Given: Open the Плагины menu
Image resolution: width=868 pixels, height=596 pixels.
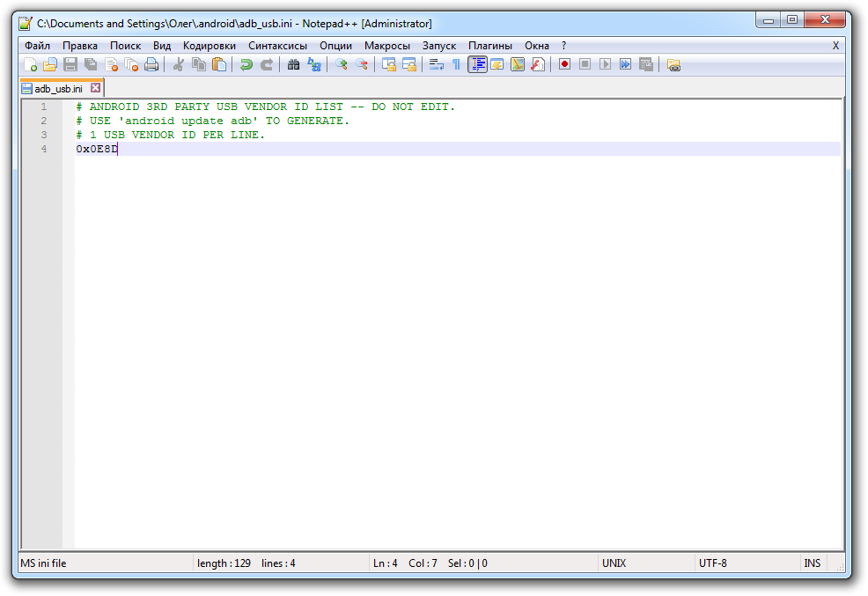Looking at the screenshot, I should point(490,46).
